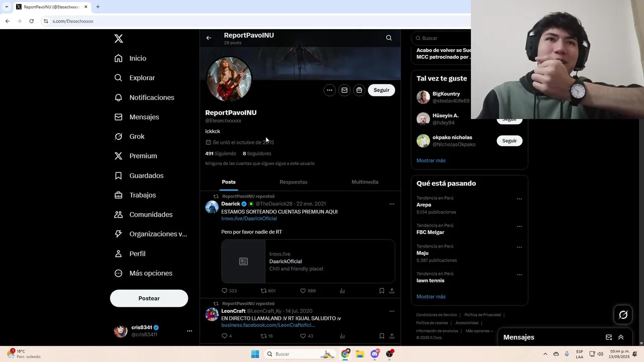
Task: Share the Daarick post
Action: pyautogui.click(x=392, y=291)
